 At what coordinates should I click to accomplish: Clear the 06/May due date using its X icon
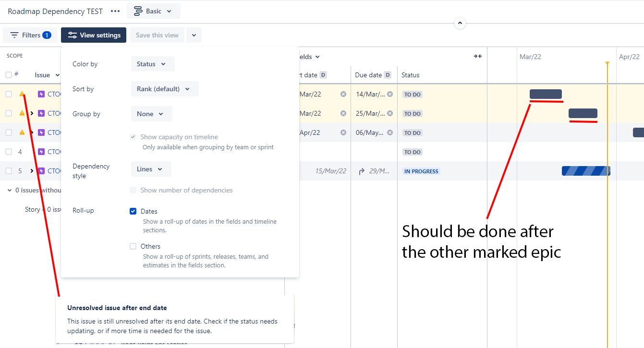click(x=390, y=132)
